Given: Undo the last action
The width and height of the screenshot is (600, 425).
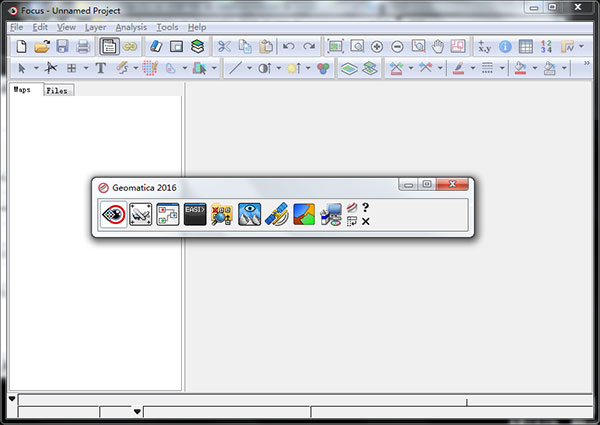Looking at the screenshot, I should (x=289, y=47).
